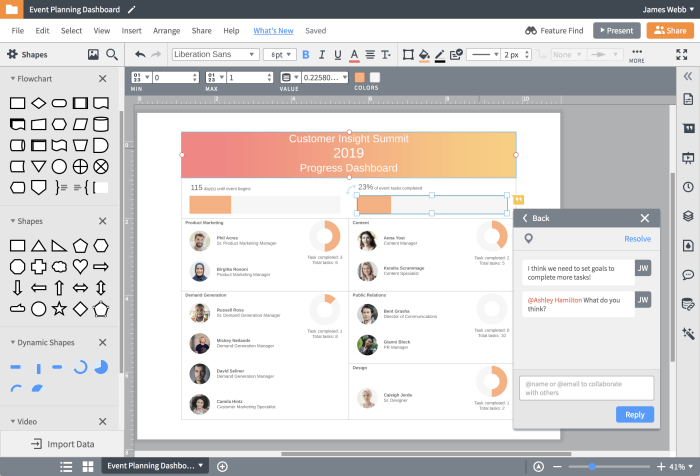Select the heart shape in Shapes
This screenshot has width=700, height=476.
click(x=80, y=267)
